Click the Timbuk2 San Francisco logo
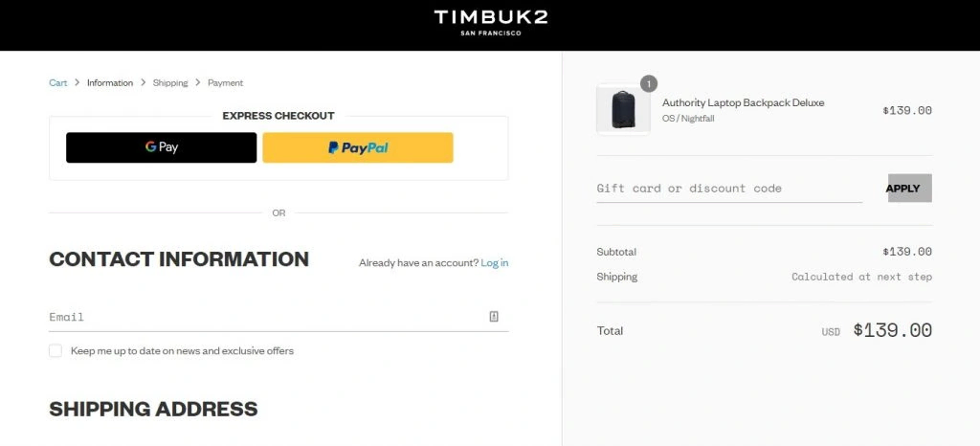Screen dimensions: 980x446 490,23
